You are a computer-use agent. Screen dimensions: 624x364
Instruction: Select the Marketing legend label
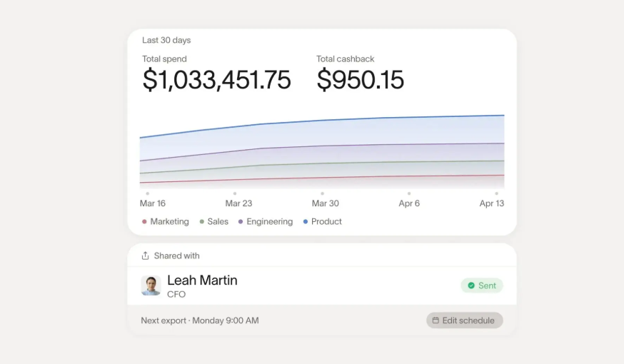(169, 221)
